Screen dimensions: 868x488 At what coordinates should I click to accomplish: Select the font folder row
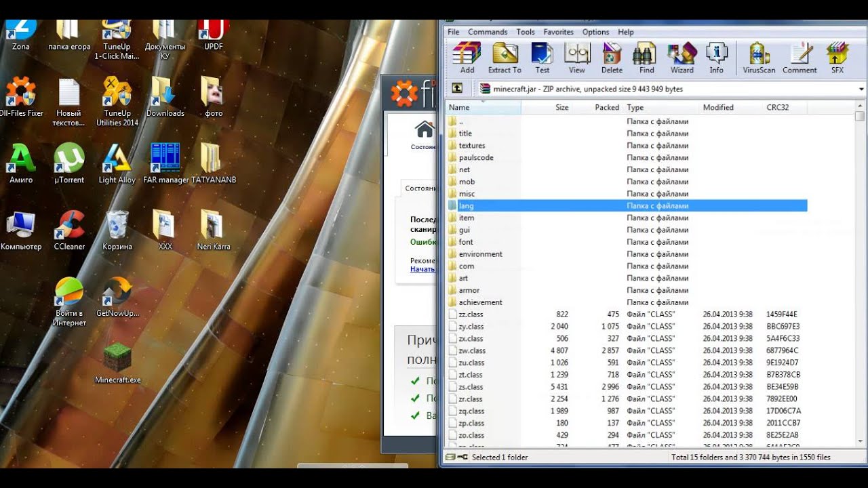[x=627, y=242]
